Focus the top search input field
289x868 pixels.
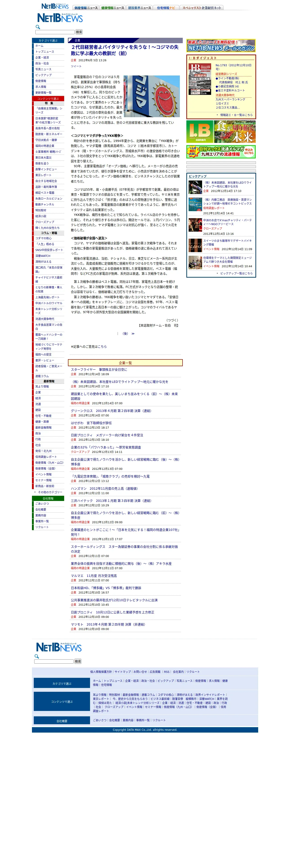coord(55,32)
